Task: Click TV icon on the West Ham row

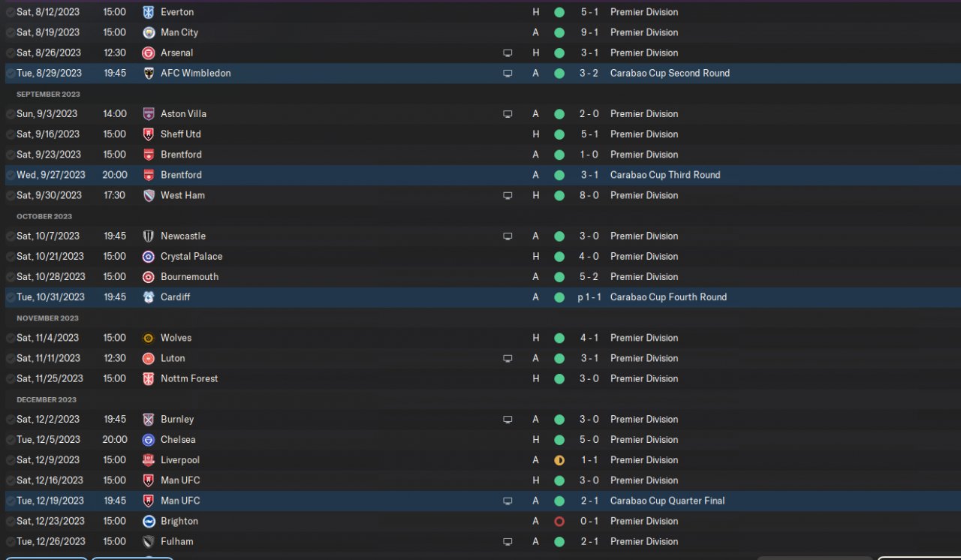Action: 508,195
